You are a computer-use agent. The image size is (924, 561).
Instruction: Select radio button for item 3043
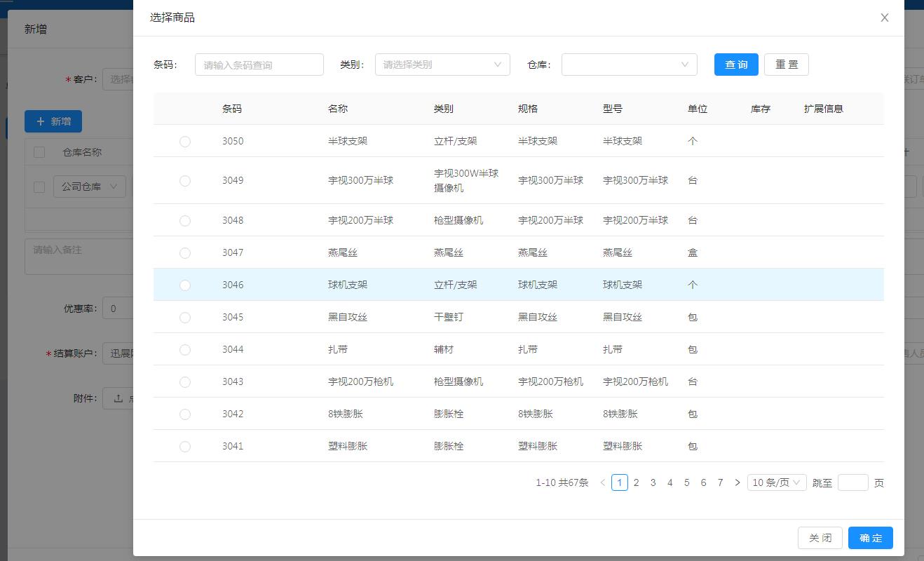(x=185, y=381)
